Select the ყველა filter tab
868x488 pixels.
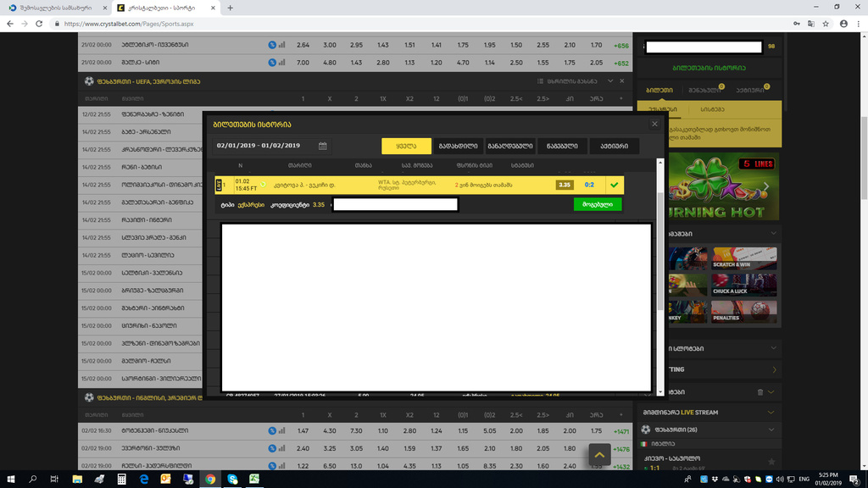(406, 146)
